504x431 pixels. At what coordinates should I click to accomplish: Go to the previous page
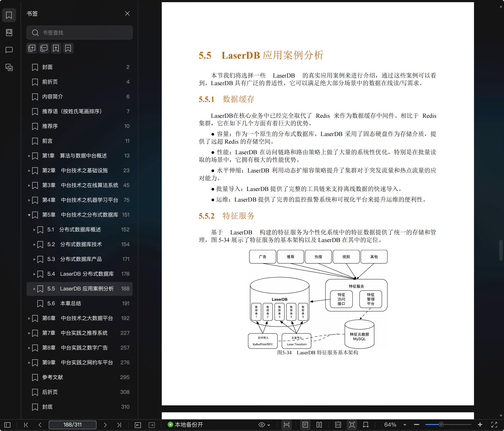point(40,425)
